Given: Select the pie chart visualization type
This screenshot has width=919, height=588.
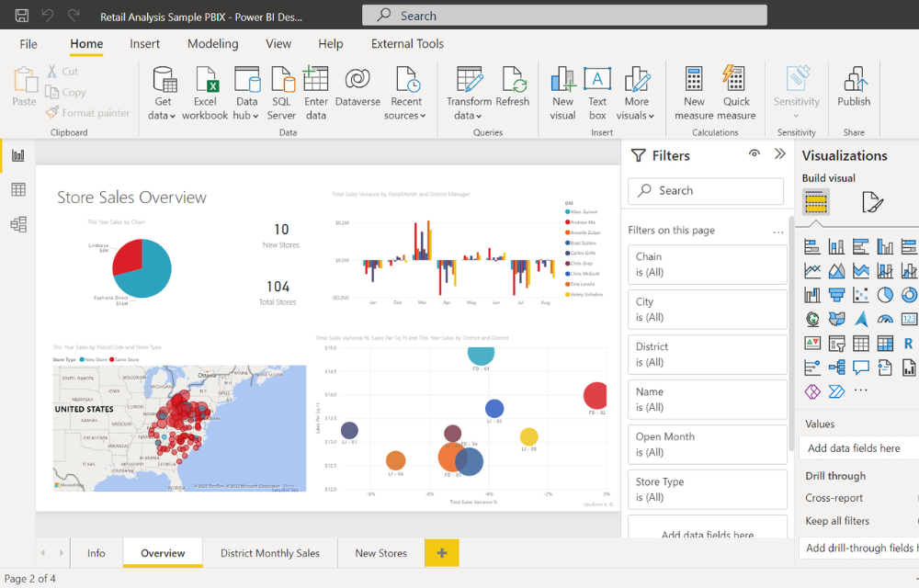Looking at the screenshot, I should tap(885, 295).
